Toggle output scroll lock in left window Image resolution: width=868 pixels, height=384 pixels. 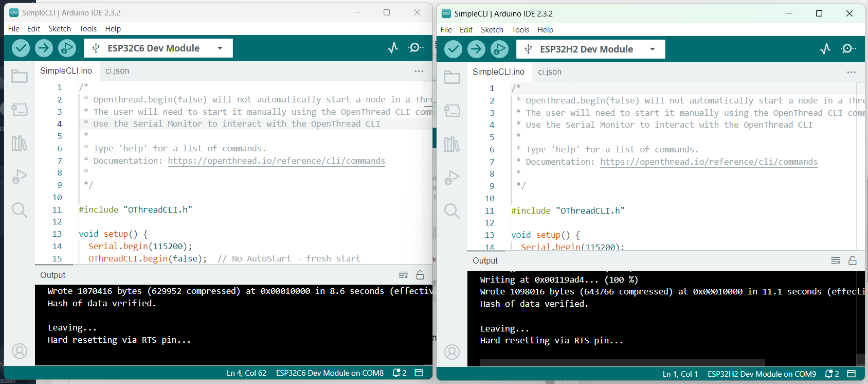point(420,275)
